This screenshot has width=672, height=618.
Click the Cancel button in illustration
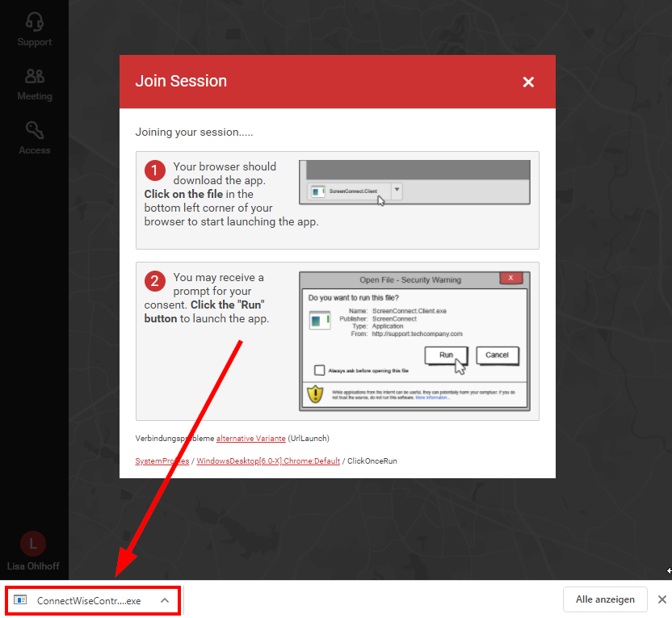[498, 355]
